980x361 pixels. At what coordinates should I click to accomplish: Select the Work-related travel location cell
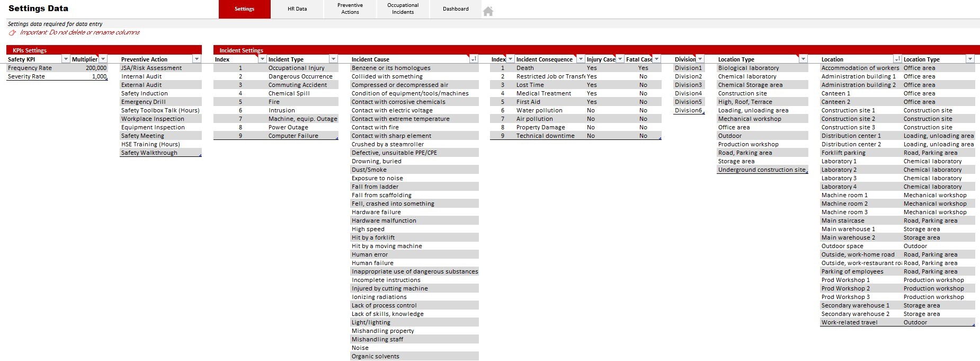(861, 322)
